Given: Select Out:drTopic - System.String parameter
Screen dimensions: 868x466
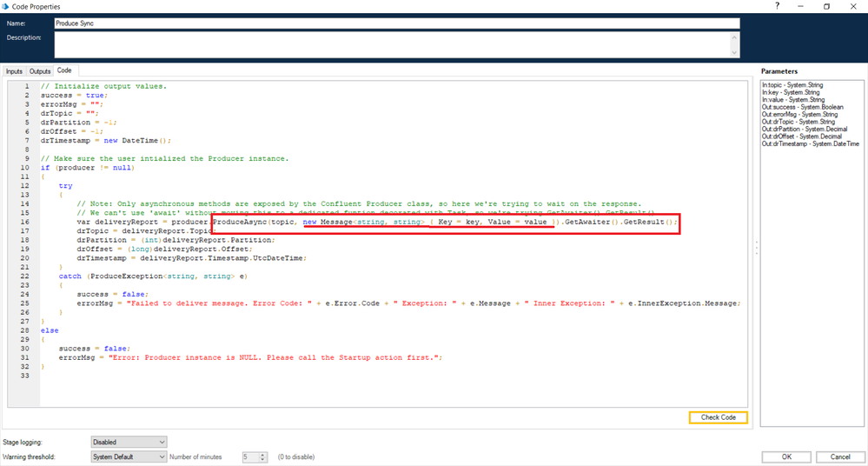Looking at the screenshot, I should point(798,122).
